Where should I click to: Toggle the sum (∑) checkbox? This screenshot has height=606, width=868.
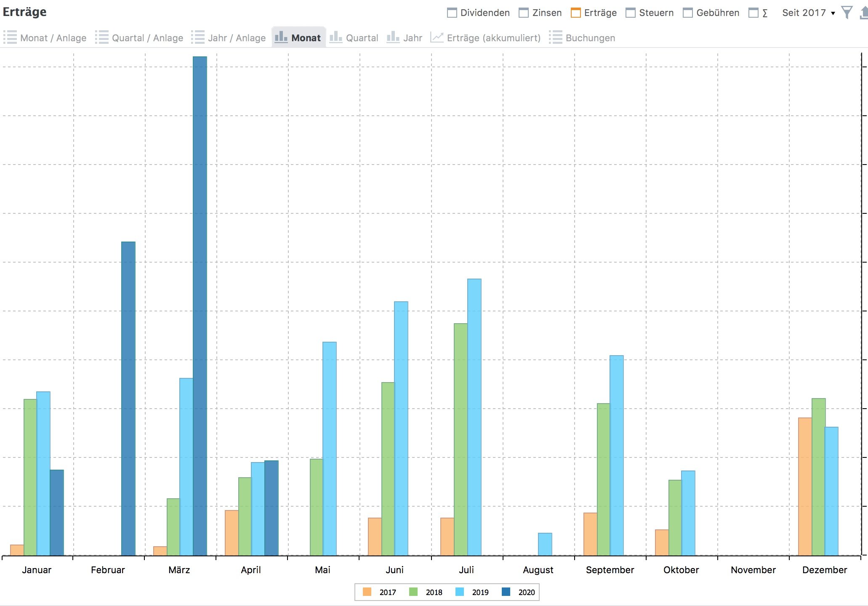[x=754, y=13]
